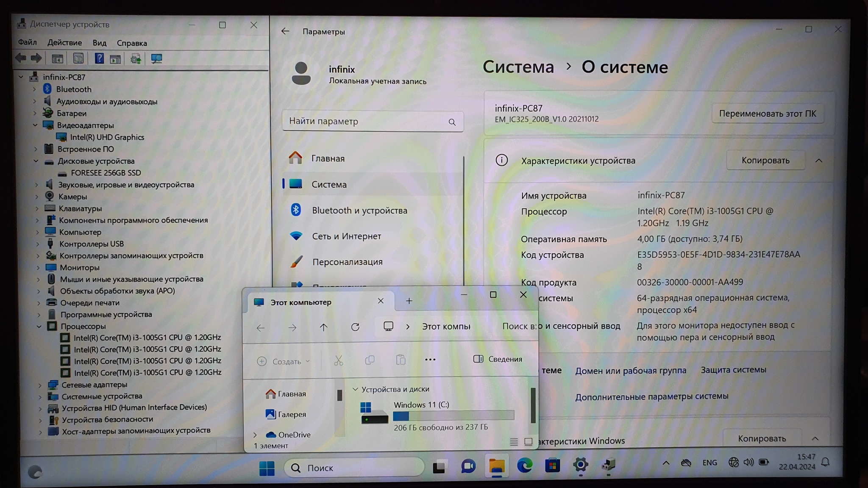Toggle the Сведения details pane
868x488 pixels.
[498, 359]
